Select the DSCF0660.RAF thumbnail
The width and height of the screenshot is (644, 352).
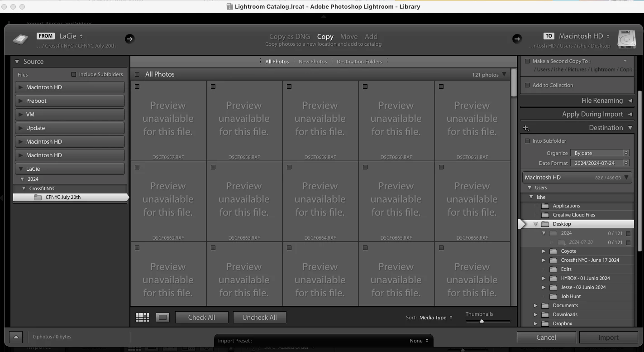coord(396,121)
